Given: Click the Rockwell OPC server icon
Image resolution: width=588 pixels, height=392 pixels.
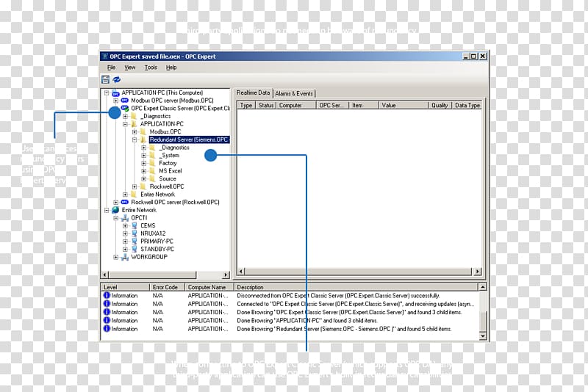Looking at the screenshot, I should [x=125, y=202].
